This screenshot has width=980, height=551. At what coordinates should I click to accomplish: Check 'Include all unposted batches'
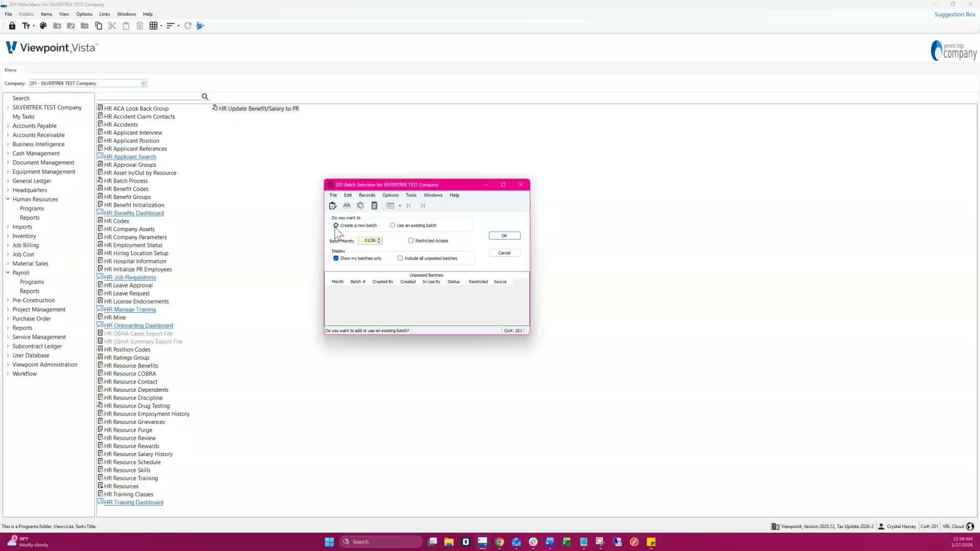[x=400, y=258]
